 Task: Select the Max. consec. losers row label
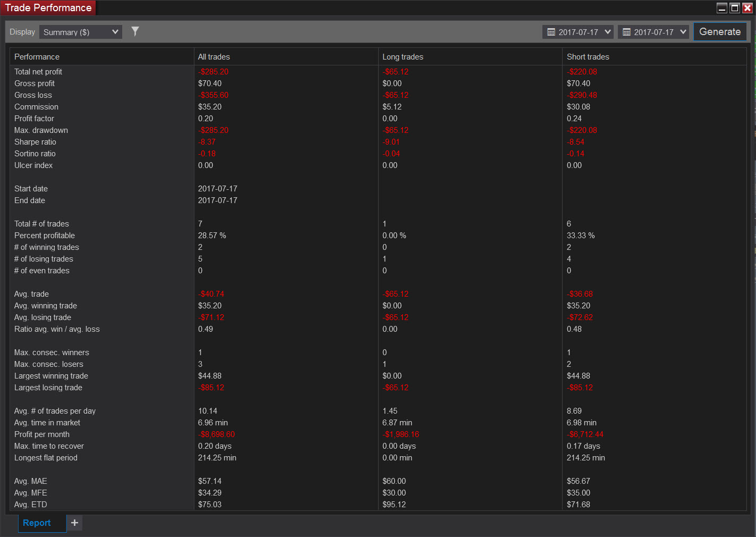coord(49,364)
